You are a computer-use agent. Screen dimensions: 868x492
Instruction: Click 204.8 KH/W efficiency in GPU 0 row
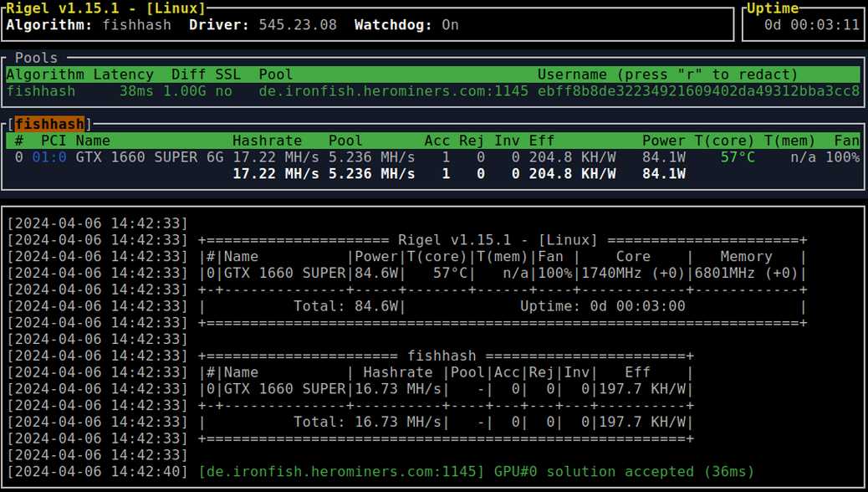[x=572, y=157]
